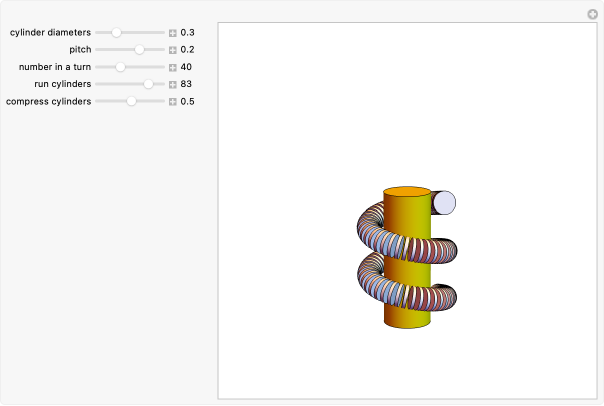604x406 pixels.
Task: Expand the cylinder diameters slider controls
Action: pyautogui.click(x=173, y=33)
